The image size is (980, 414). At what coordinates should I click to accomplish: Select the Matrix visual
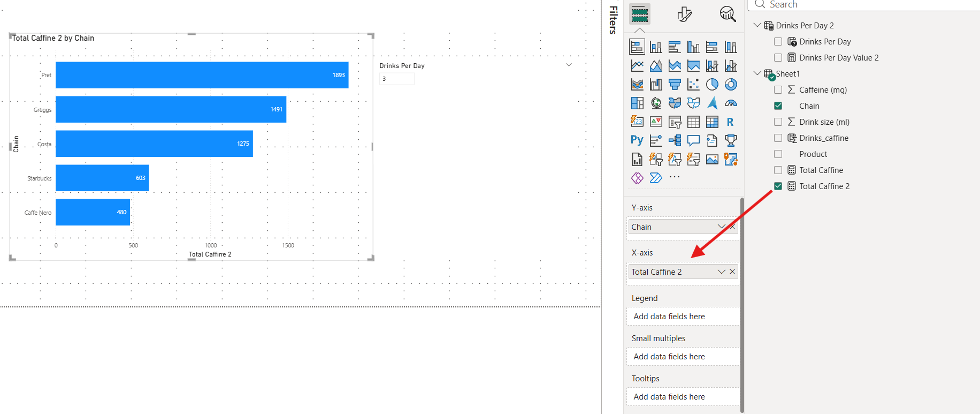point(712,122)
